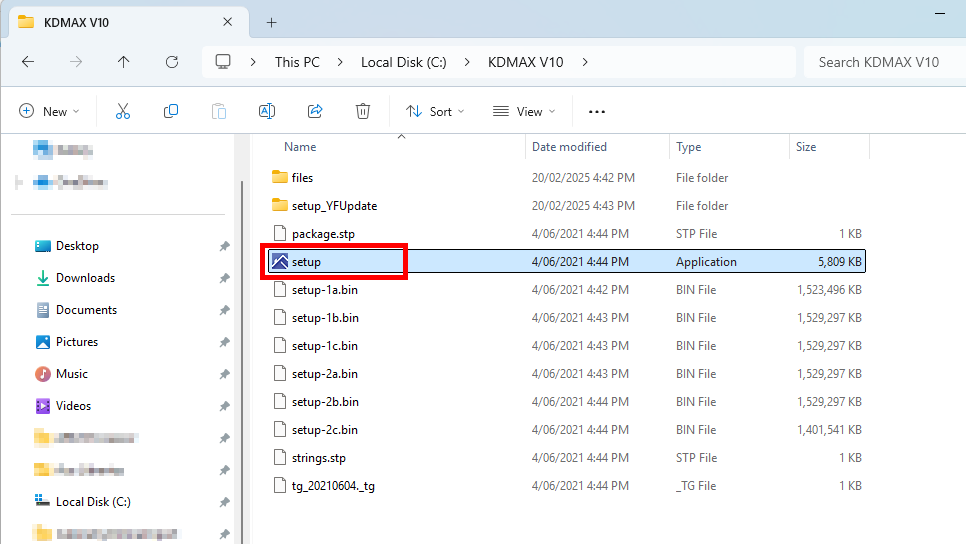966x544 pixels.
Task: Close the KDMAX V10 tab
Action: (227, 22)
